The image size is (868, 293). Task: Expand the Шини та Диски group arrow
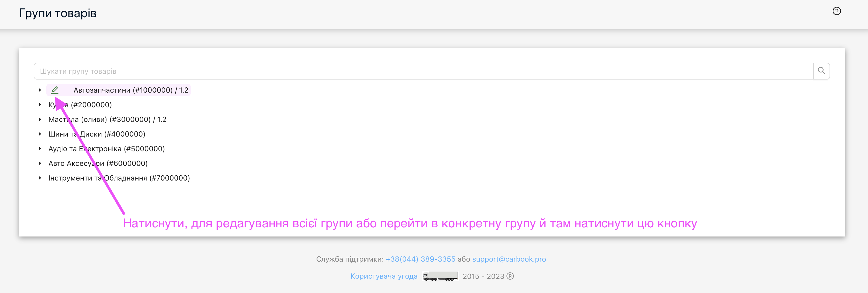coord(40,134)
